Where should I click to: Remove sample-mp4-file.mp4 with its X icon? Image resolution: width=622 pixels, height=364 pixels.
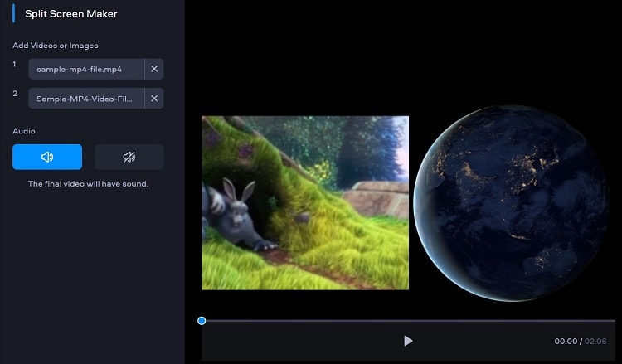pos(154,69)
